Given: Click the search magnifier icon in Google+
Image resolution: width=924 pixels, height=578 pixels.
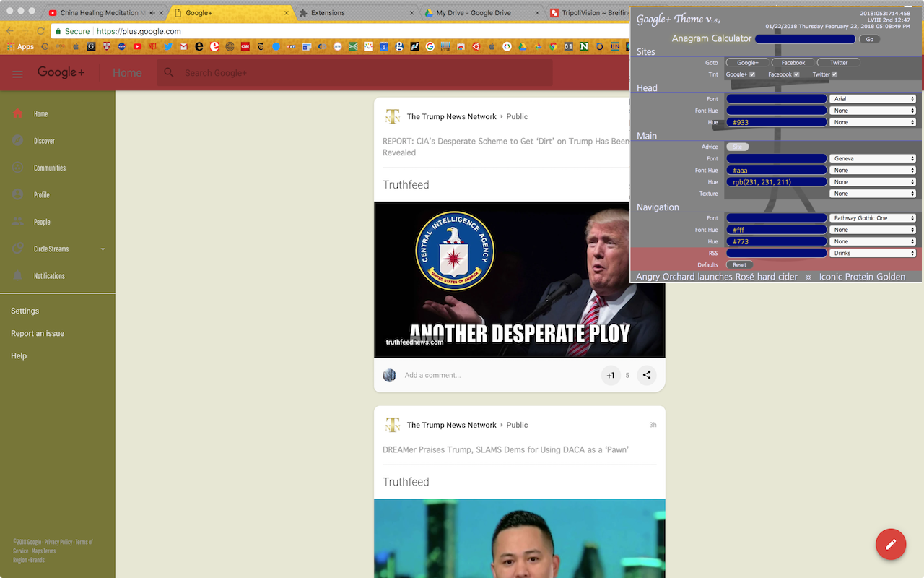Looking at the screenshot, I should pyautogui.click(x=169, y=73).
